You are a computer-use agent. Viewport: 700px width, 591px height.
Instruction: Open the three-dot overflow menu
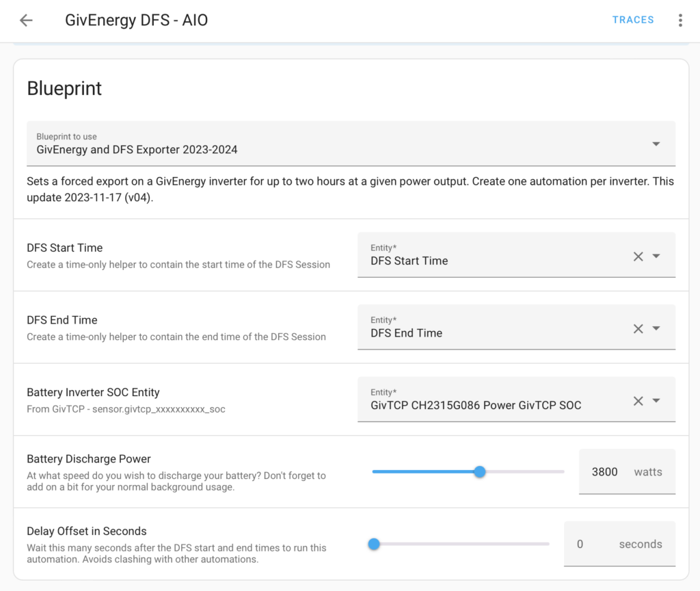click(x=680, y=20)
